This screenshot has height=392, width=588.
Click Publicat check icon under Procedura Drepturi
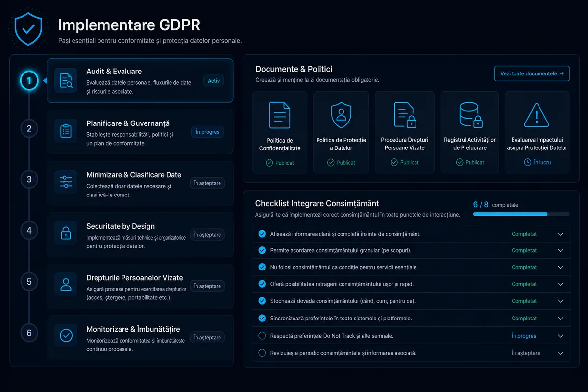394,163
